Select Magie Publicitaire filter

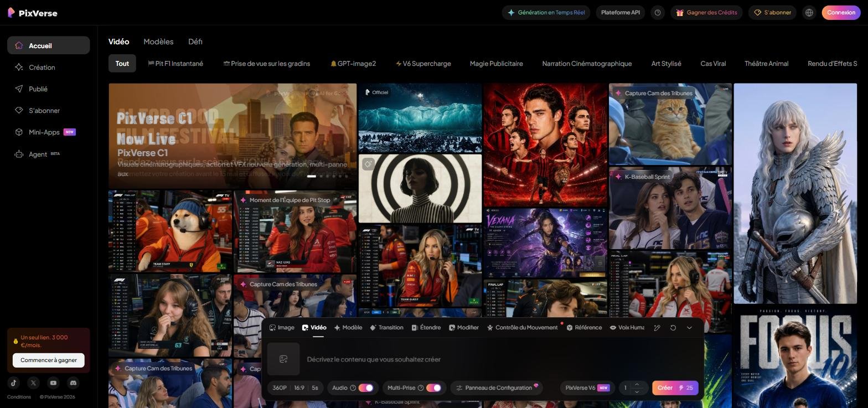[x=496, y=64]
